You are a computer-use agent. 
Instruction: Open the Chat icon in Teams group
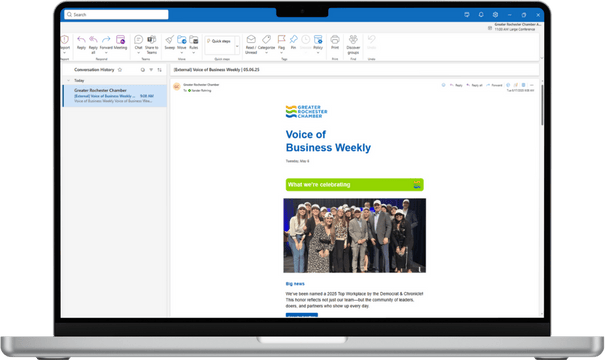coord(139,39)
